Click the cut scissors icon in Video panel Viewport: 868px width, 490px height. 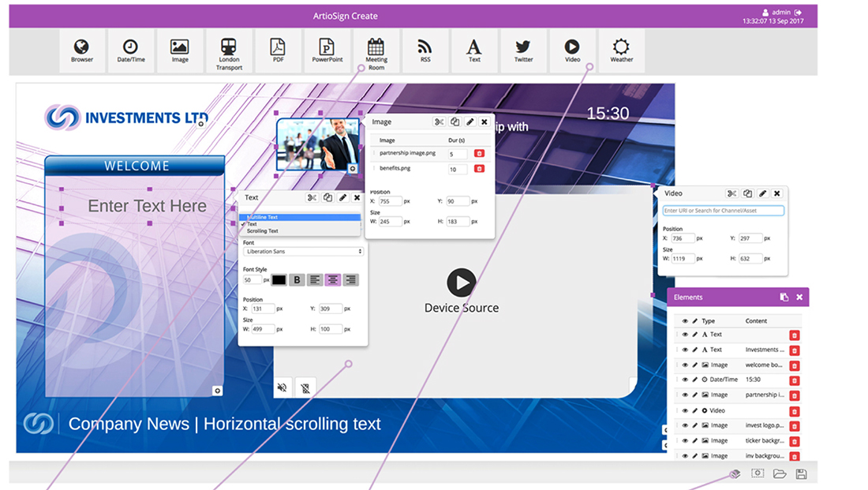731,193
